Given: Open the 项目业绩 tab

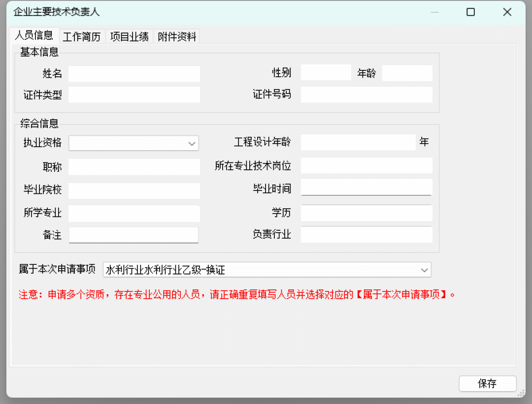Looking at the screenshot, I should [129, 37].
